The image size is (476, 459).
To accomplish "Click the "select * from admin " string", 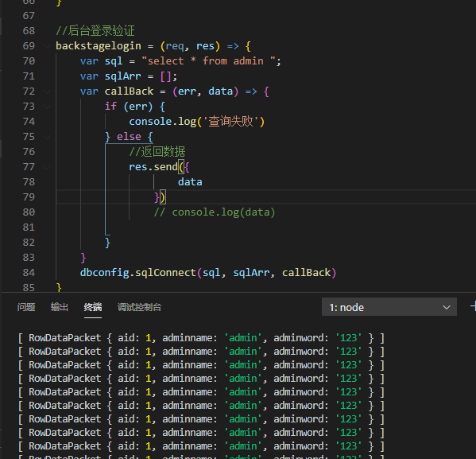I will pyautogui.click(x=208, y=61).
